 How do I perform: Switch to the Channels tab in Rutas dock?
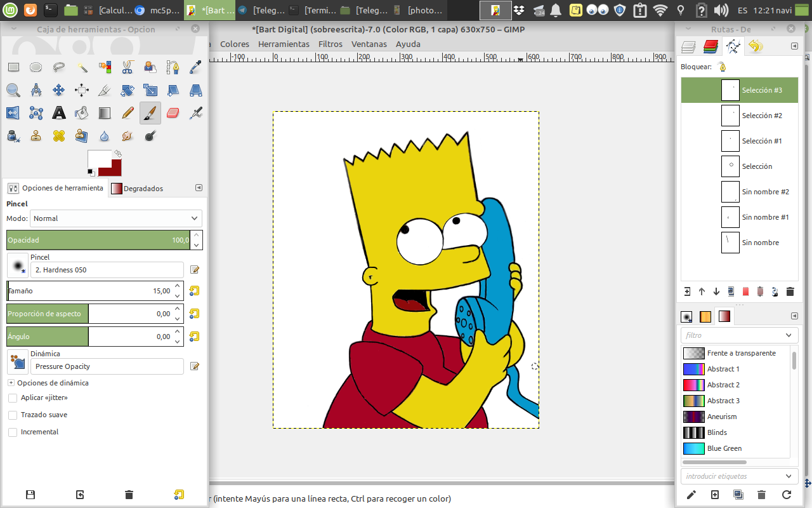point(710,46)
